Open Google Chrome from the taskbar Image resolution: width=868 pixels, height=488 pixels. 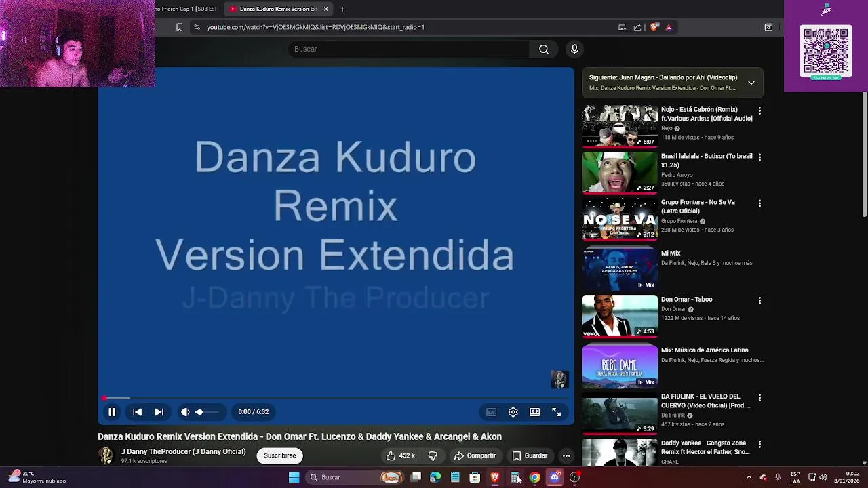[535, 477]
